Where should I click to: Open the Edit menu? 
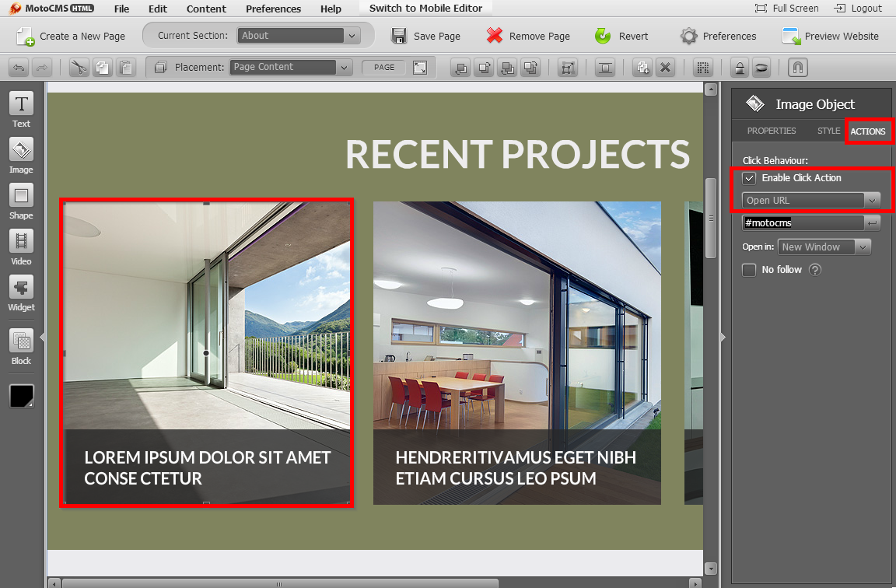point(158,9)
